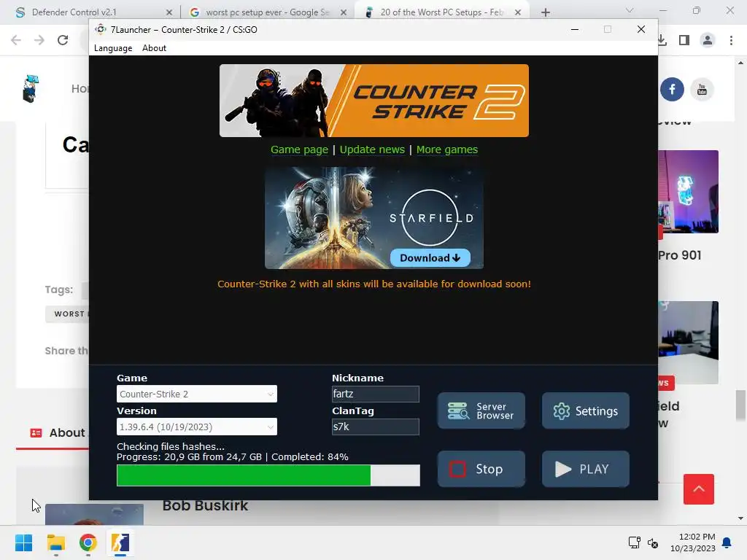
Task: Close the worst pc setup Google tab
Action: pyautogui.click(x=344, y=12)
